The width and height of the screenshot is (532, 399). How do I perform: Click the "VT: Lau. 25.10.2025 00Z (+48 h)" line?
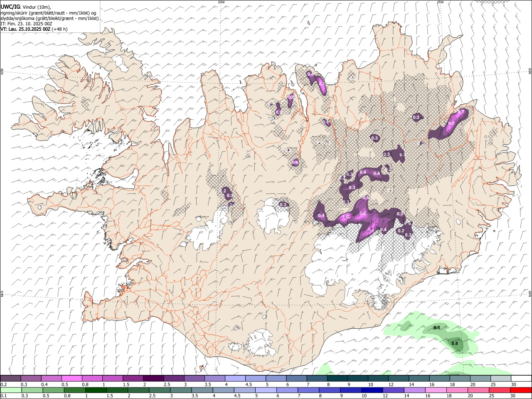[x=34, y=29]
